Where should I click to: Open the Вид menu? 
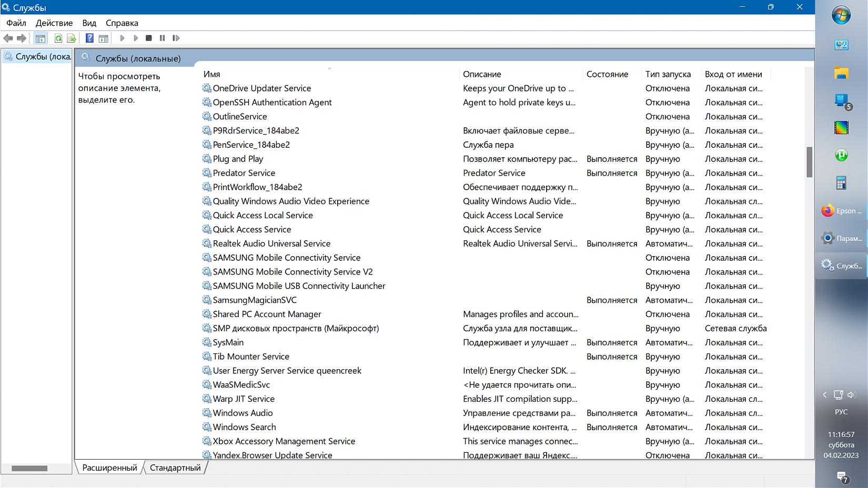(89, 23)
